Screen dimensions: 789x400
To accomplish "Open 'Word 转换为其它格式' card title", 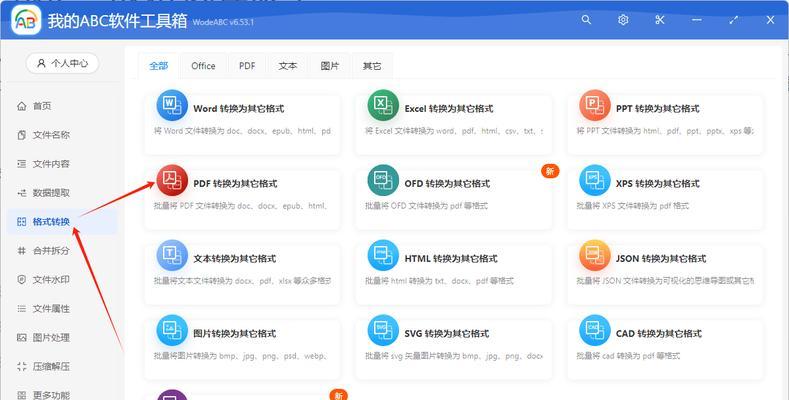I will 239,109.
